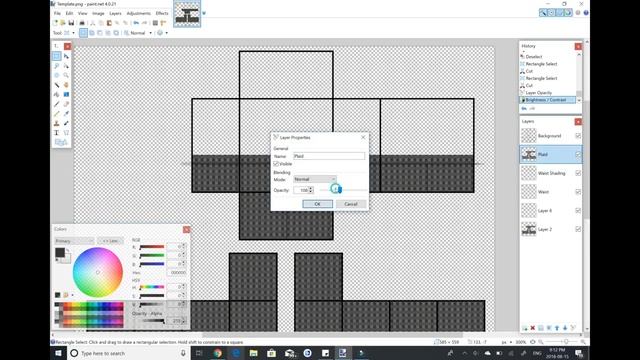Open the Edit menu
The width and height of the screenshot is (640, 360).
[x=69, y=13]
